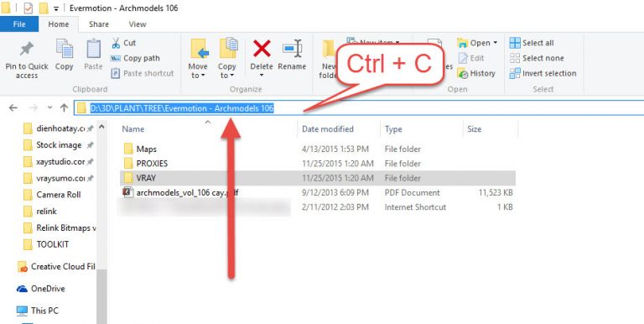The image size is (644, 324).
Task: Click the Rename ribbon button
Action: pyautogui.click(x=292, y=55)
